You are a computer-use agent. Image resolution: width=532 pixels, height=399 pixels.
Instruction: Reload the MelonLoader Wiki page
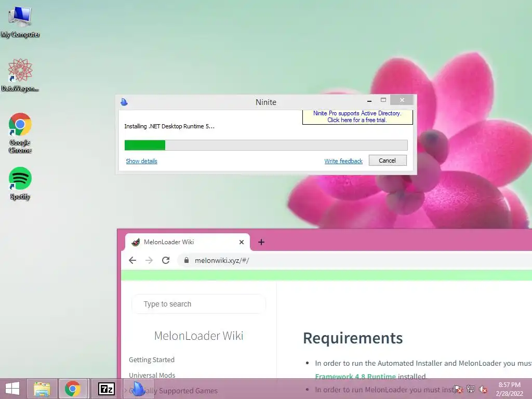[166, 260]
